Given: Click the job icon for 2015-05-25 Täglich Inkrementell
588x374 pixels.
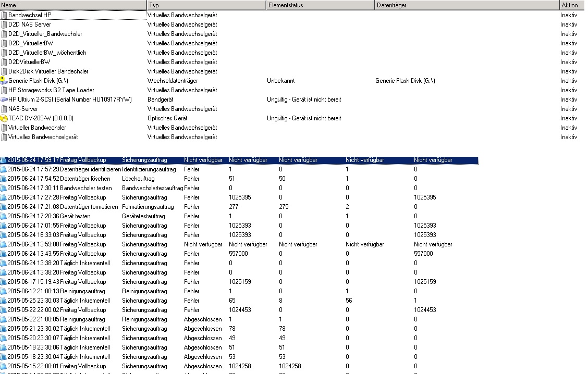Looking at the screenshot, I should pyautogui.click(x=3, y=301).
